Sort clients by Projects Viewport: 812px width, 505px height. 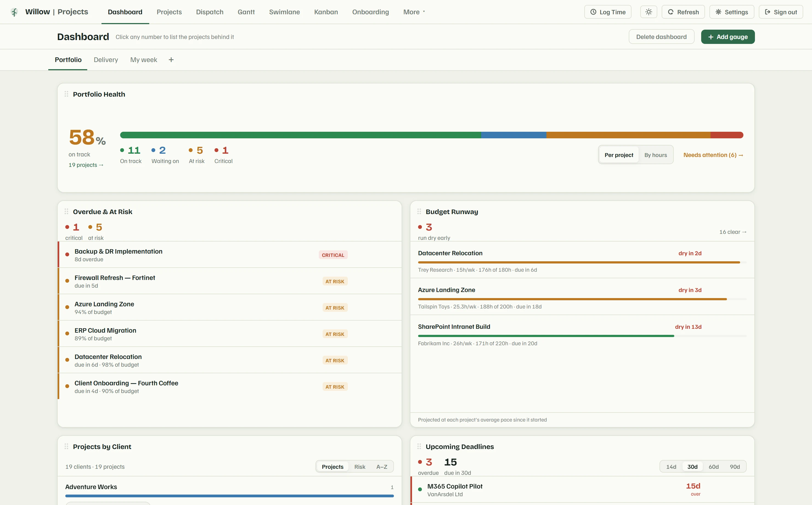coord(332,467)
